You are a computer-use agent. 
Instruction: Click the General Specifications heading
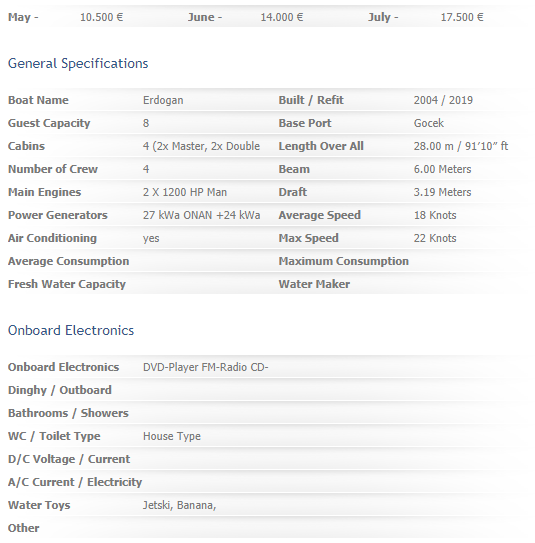78,64
